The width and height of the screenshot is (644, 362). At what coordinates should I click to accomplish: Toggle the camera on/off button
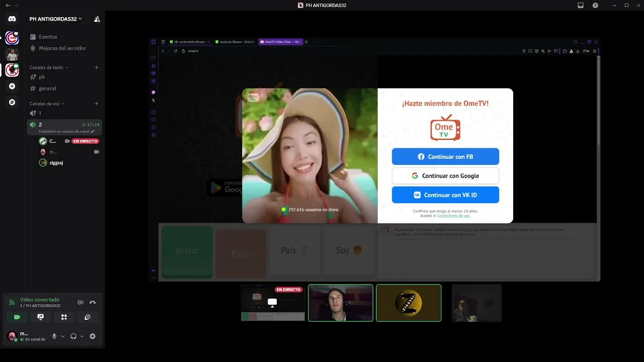[17, 317]
